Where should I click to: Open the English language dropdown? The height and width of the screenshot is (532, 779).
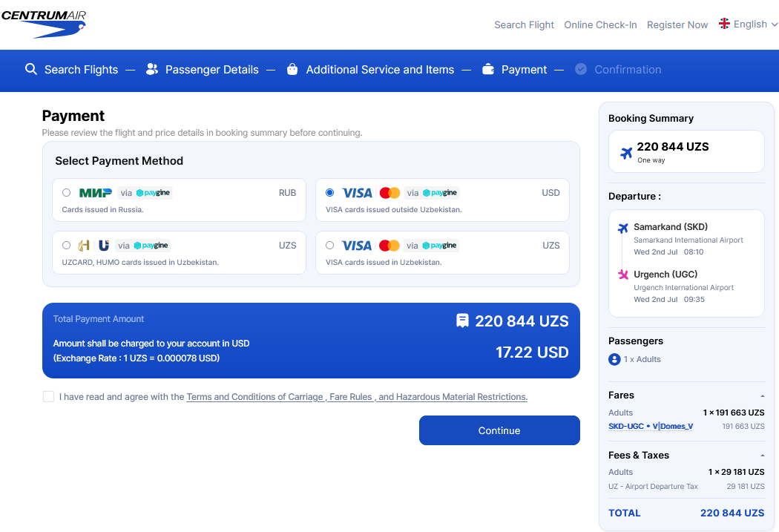coord(748,24)
